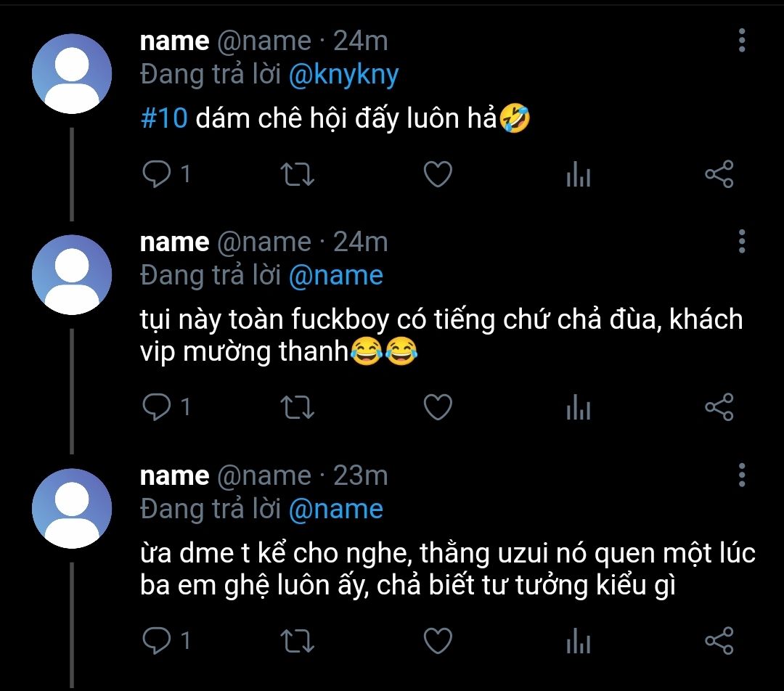
Task: Open more options for the "#10" tweet
Action: coord(742,41)
